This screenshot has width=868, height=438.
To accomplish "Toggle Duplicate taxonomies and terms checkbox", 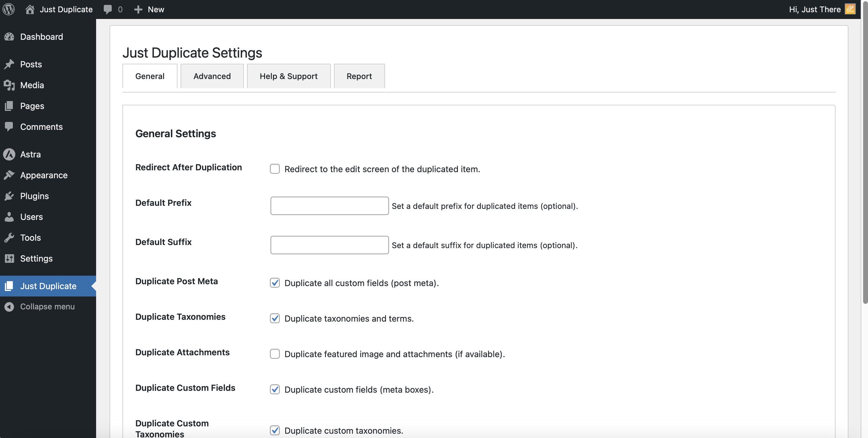I will 275,318.
